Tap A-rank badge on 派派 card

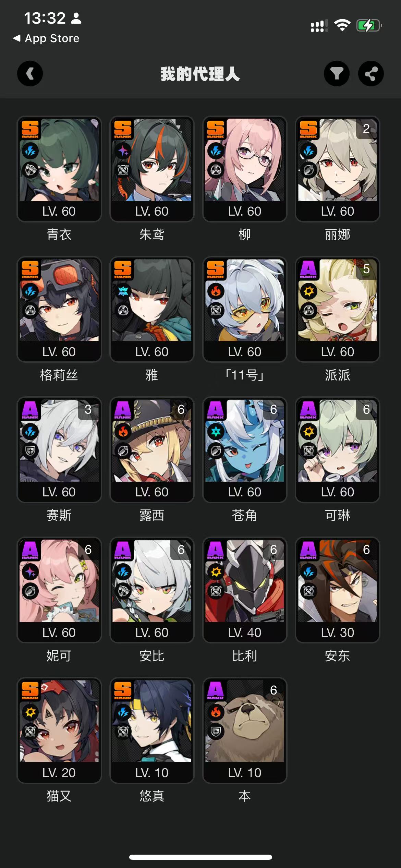308,269
